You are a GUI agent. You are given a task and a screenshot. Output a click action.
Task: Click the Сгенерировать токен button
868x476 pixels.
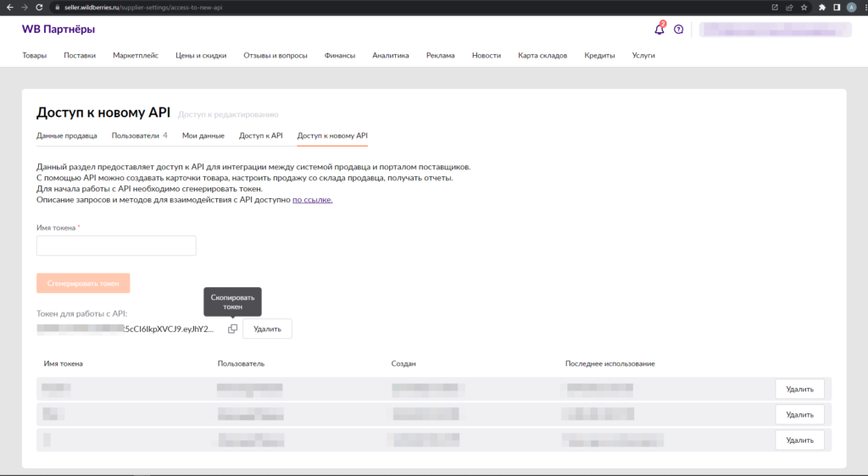point(83,283)
